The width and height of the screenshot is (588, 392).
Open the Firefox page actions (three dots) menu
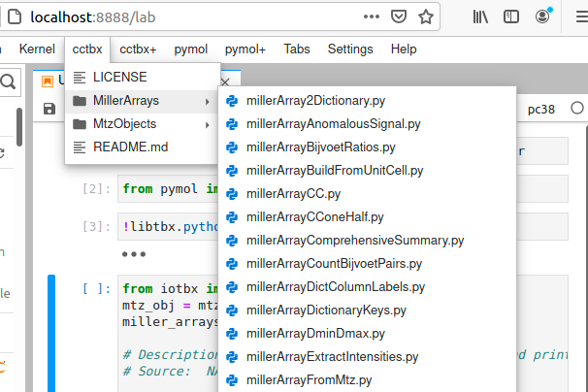point(372,16)
